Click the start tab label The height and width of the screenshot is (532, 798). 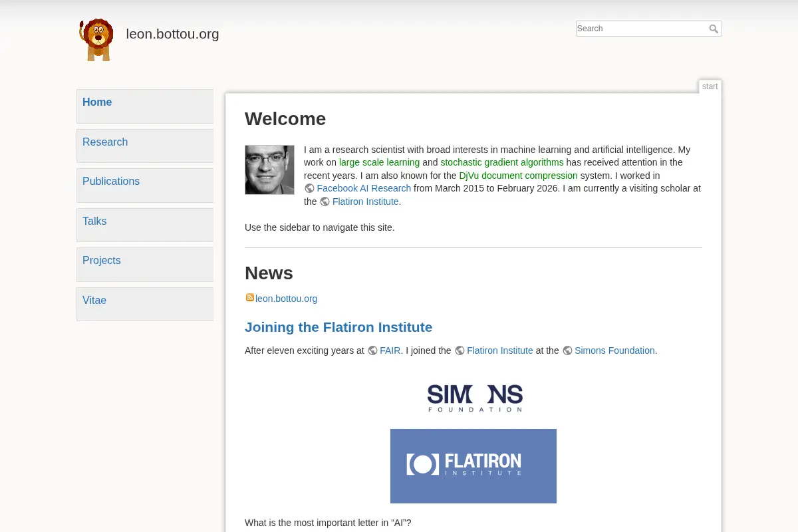(710, 86)
